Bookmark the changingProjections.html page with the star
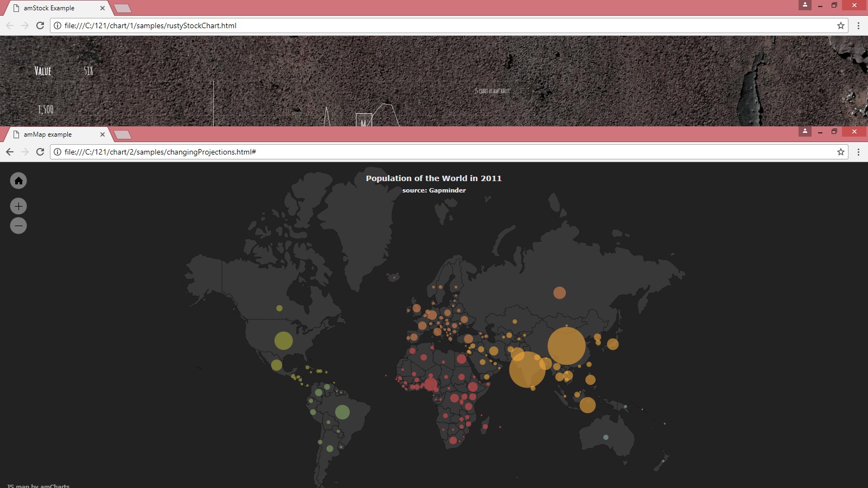Image resolution: width=868 pixels, height=488 pixels. pos(841,152)
